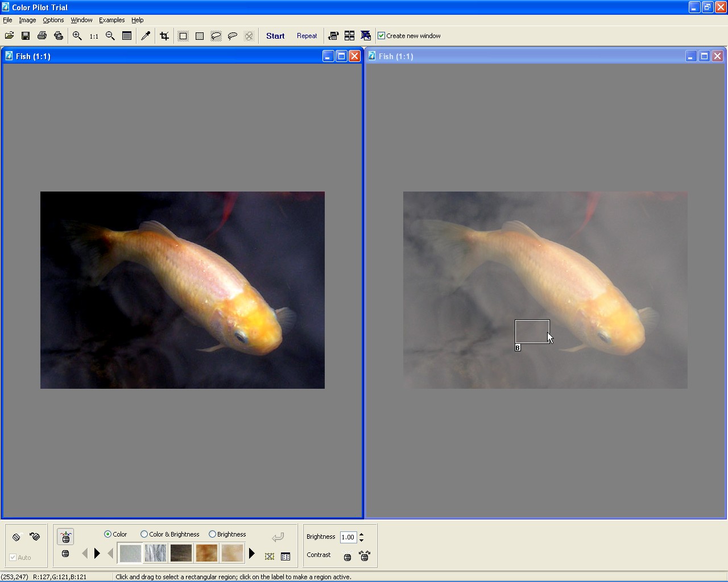Select the eyedropper color picker tool
This screenshot has width=728, height=582.
click(146, 36)
